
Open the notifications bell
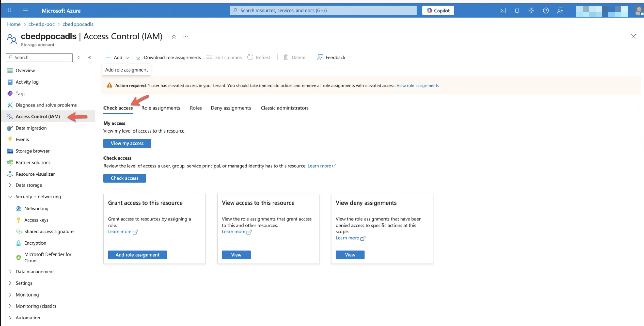pyautogui.click(x=517, y=11)
